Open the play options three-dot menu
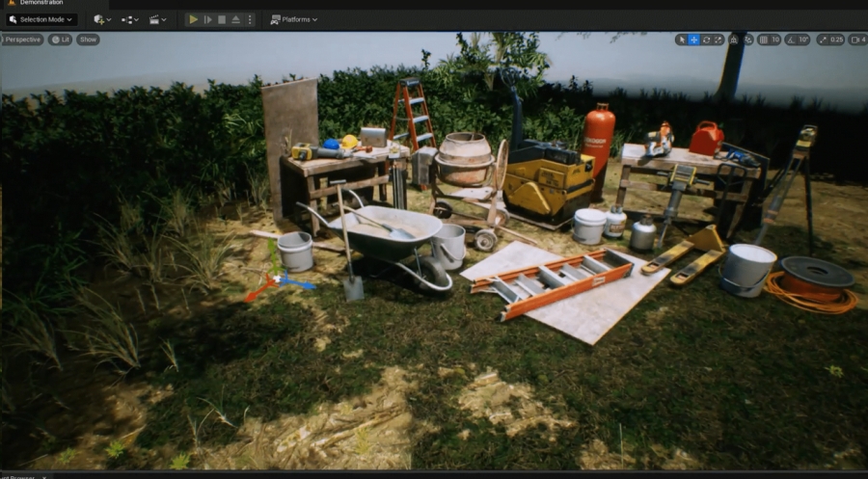The image size is (868, 479). pos(250,19)
